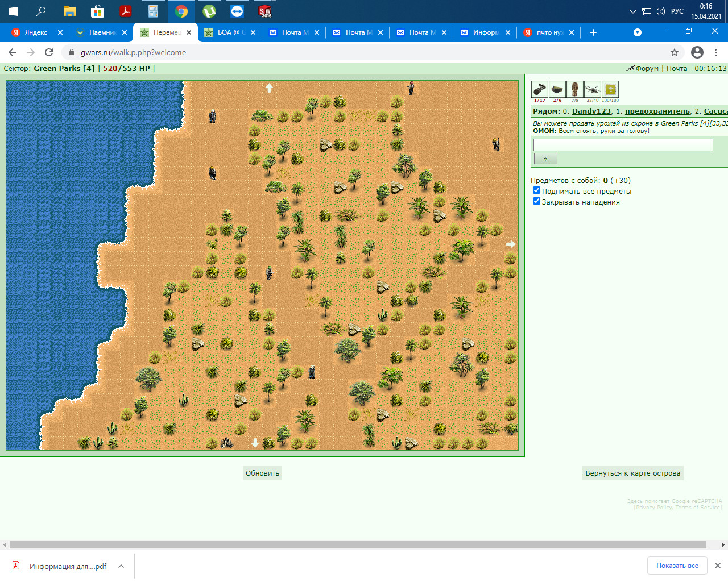Screen dimensions: 728x582
Task: Switch to the Яндекс tab
Action: (x=36, y=32)
